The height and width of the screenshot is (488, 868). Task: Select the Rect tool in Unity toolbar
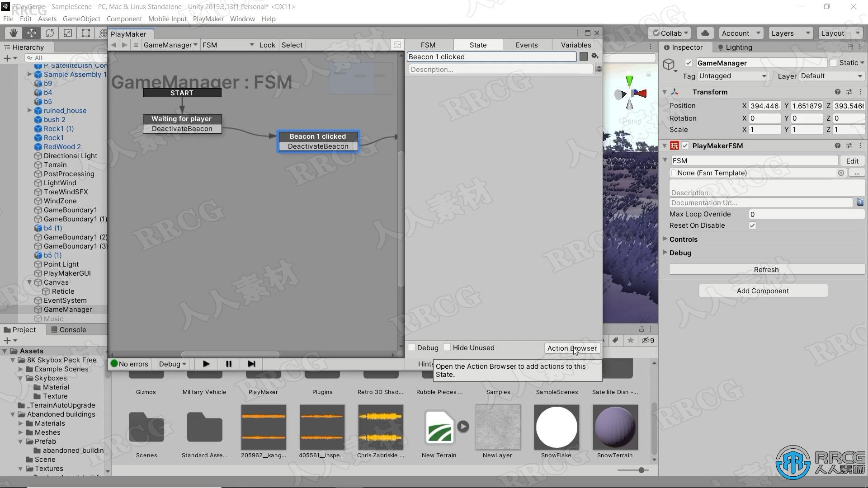coord(85,33)
